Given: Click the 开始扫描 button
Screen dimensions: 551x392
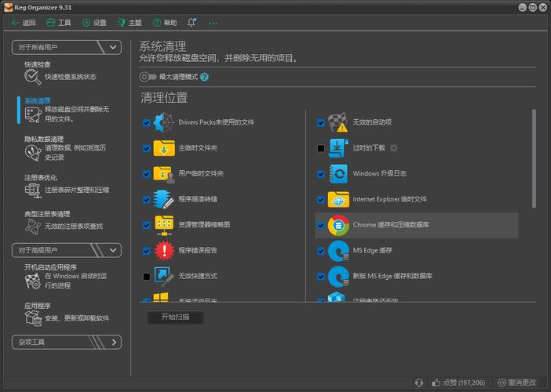Looking at the screenshot, I should 175,317.
